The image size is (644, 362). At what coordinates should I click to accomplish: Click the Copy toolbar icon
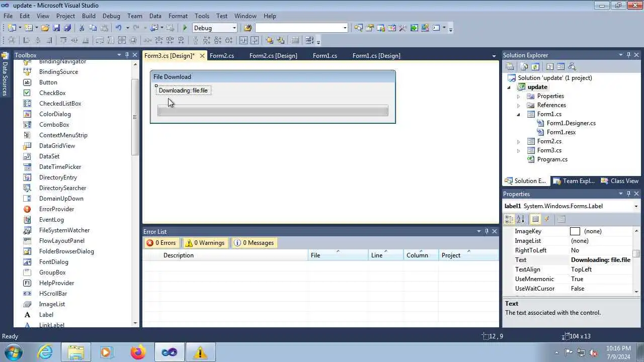[93, 28]
